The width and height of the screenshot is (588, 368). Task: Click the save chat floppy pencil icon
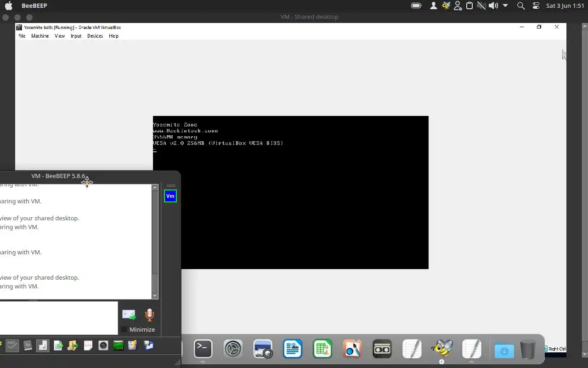click(133, 345)
